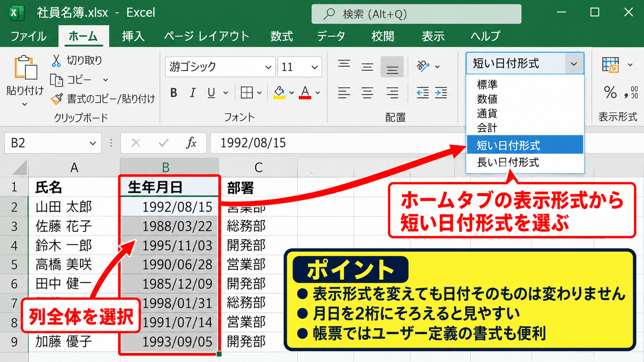
Task: Click cell containing 1988/03/22
Action: 169,226
